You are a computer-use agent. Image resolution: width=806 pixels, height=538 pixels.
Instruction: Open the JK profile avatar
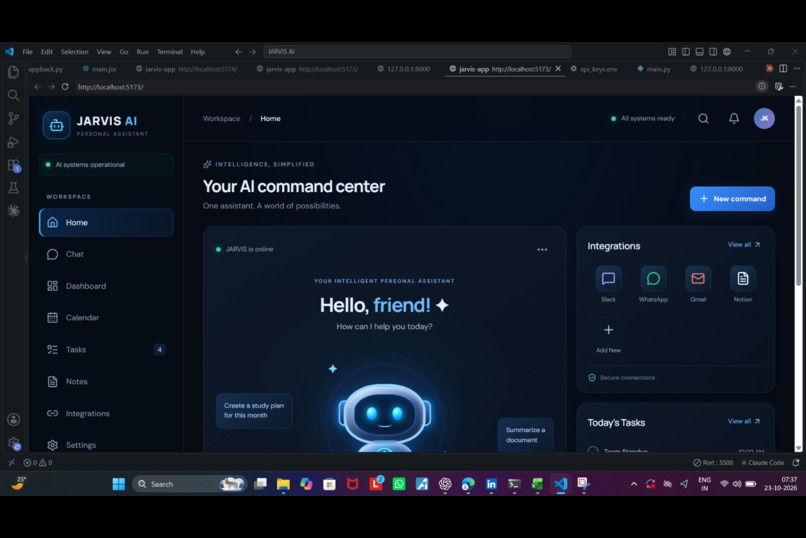tap(764, 119)
